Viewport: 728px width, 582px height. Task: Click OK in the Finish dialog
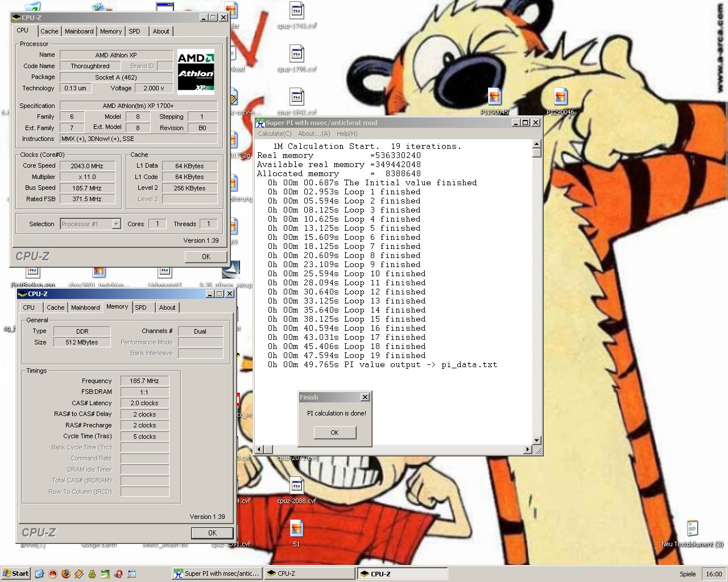click(x=335, y=433)
